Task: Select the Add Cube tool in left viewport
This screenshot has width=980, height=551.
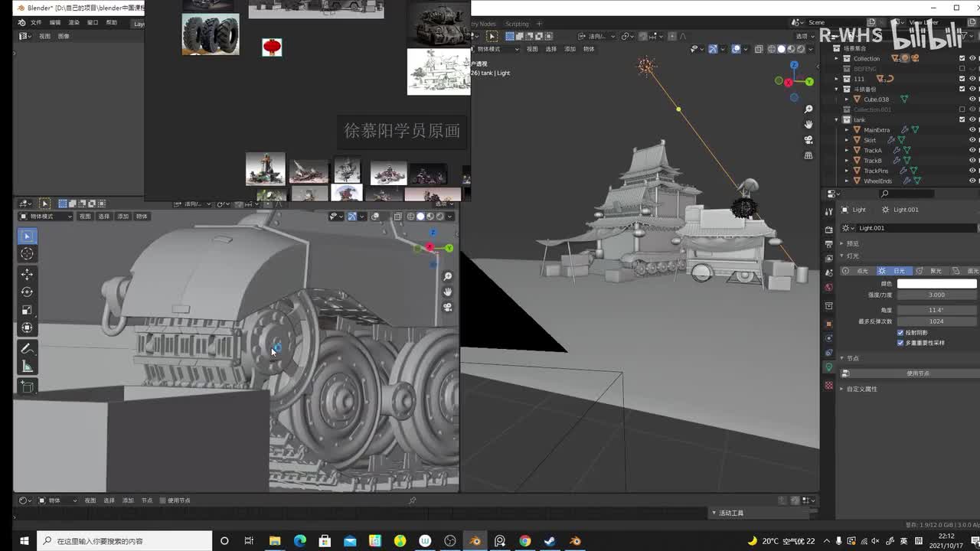Action: [x=27, y=386]
